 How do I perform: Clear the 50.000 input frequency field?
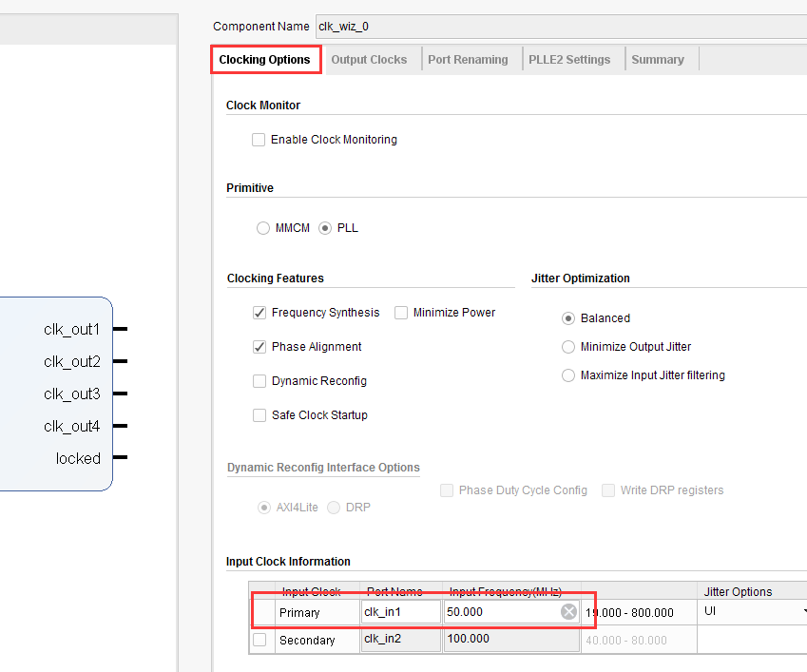(568, 612)
